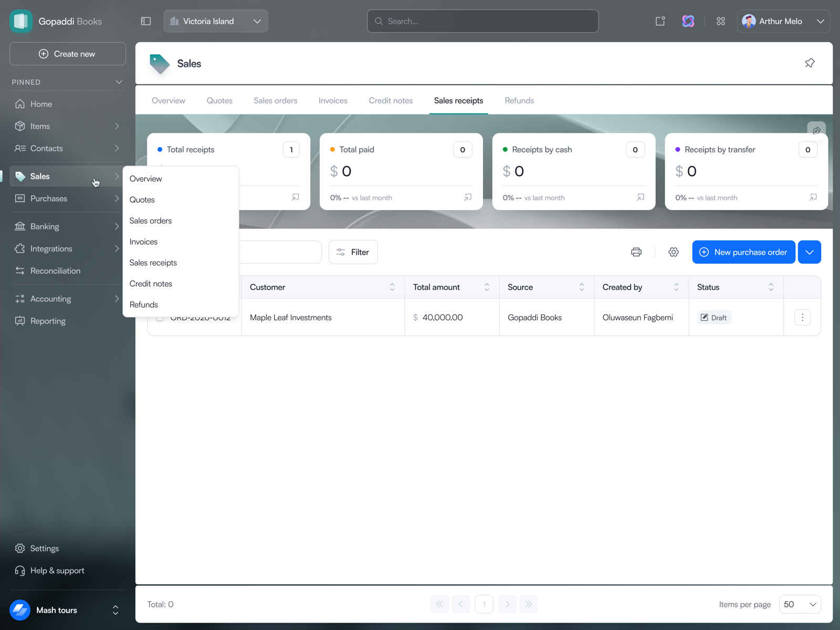This screenshot has height=630, width=840.
Task: Pin the Sales page
Action: pyautogui.click(x=810, y=63)
